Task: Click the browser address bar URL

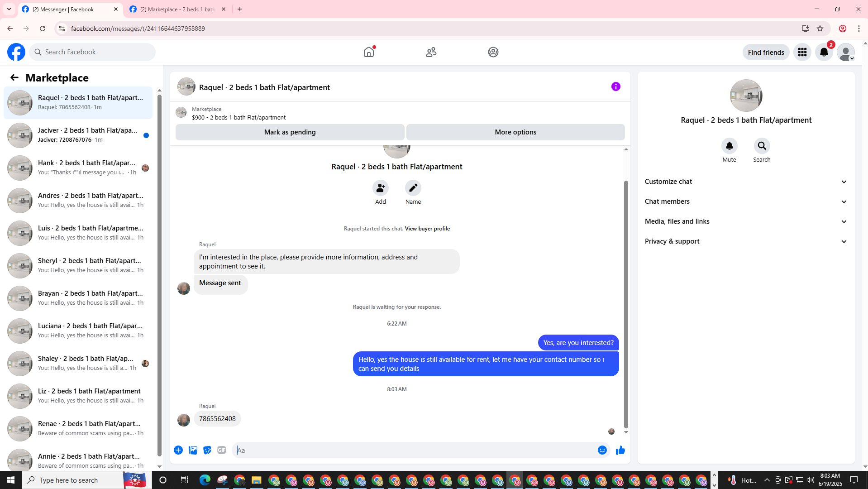Action: [x=138, y=29]
